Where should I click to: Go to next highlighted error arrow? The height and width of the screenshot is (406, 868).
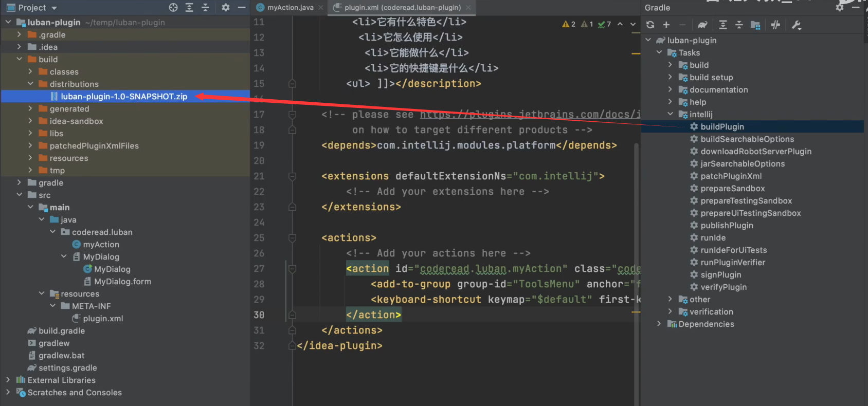point(633,24)
